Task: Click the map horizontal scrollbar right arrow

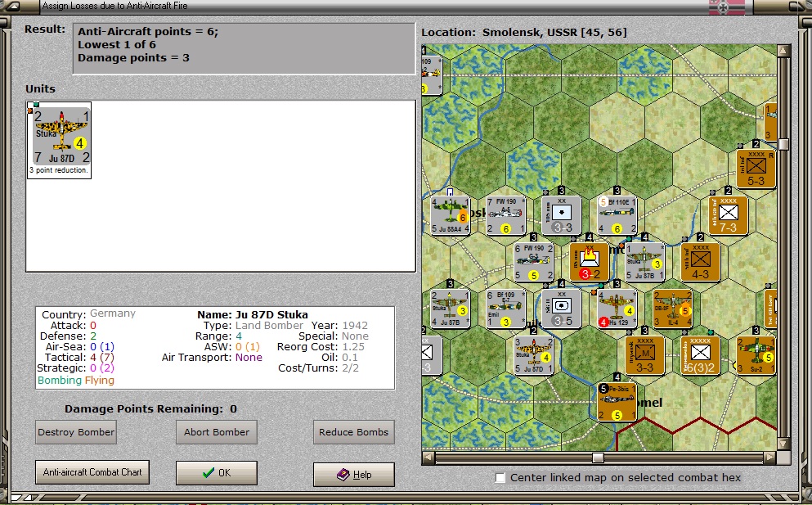Action: point(770,458)
